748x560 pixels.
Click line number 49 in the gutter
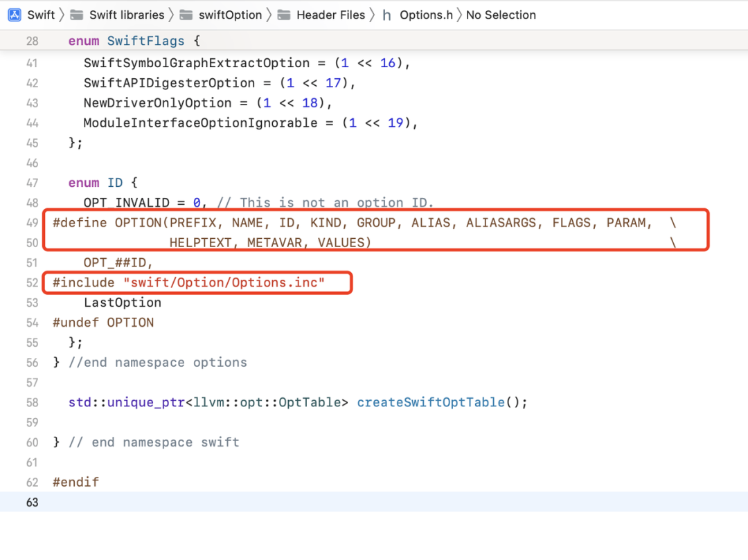click(x=33, y=223)
